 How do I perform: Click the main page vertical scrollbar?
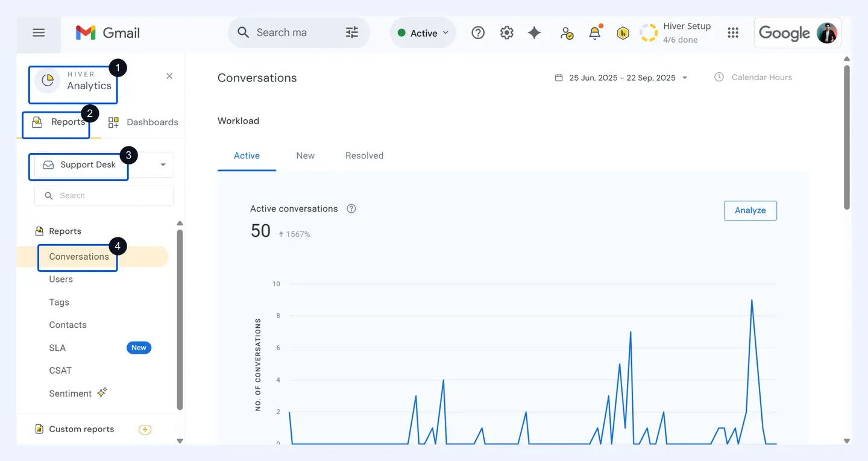(x=847, y=137)
